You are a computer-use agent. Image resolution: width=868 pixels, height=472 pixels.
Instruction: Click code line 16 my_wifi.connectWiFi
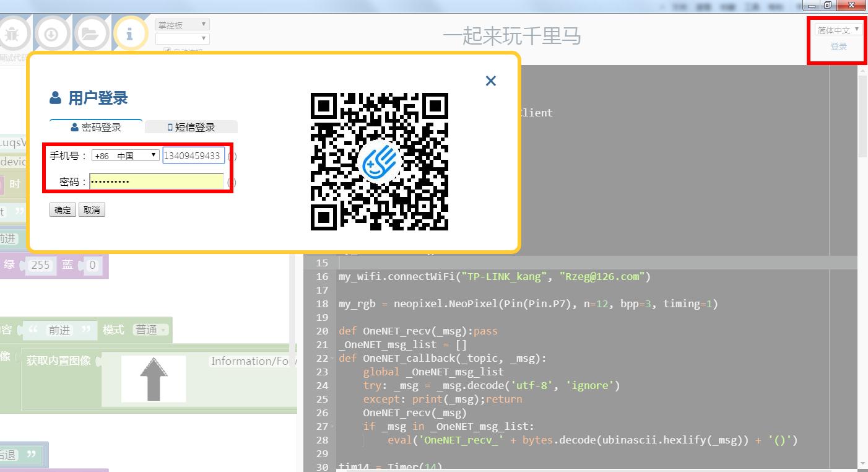495,276
